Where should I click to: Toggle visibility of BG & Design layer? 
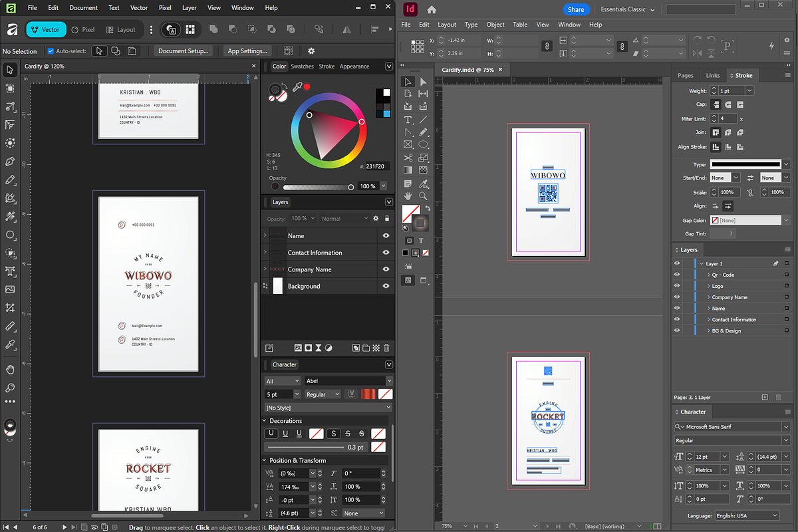click(x=677, y=331)
